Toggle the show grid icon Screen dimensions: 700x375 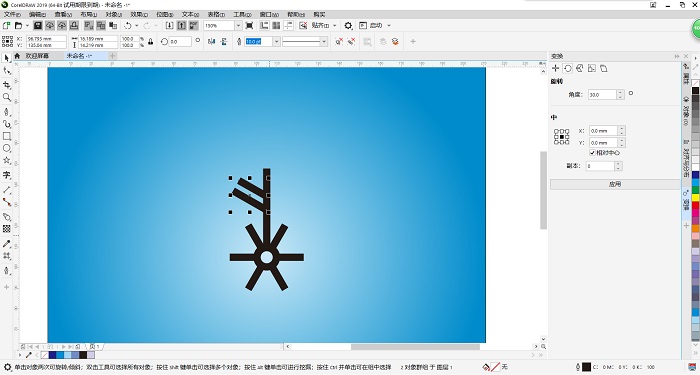(276, 25)
